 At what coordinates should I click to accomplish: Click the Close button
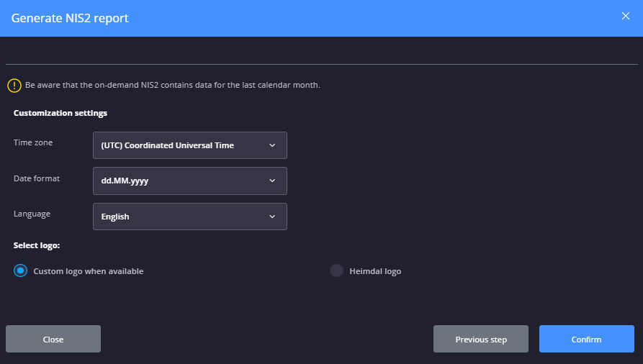[x=53, y=339]
